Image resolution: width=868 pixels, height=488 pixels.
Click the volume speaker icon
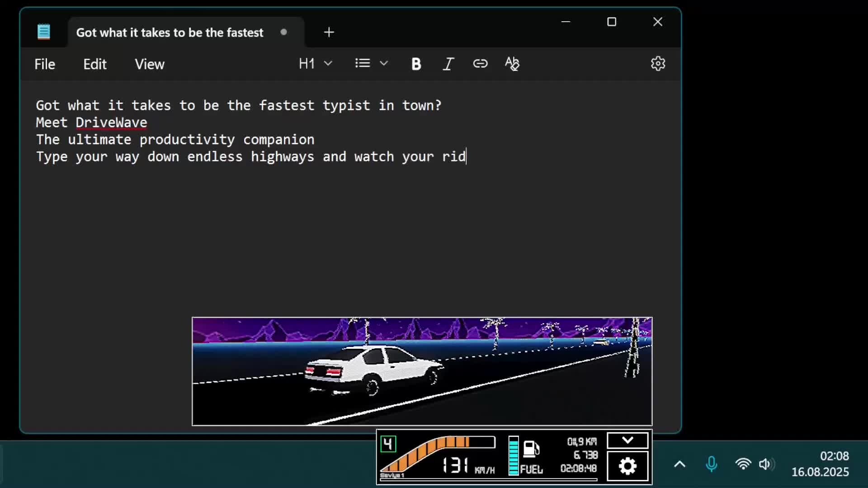pos(765,464)
